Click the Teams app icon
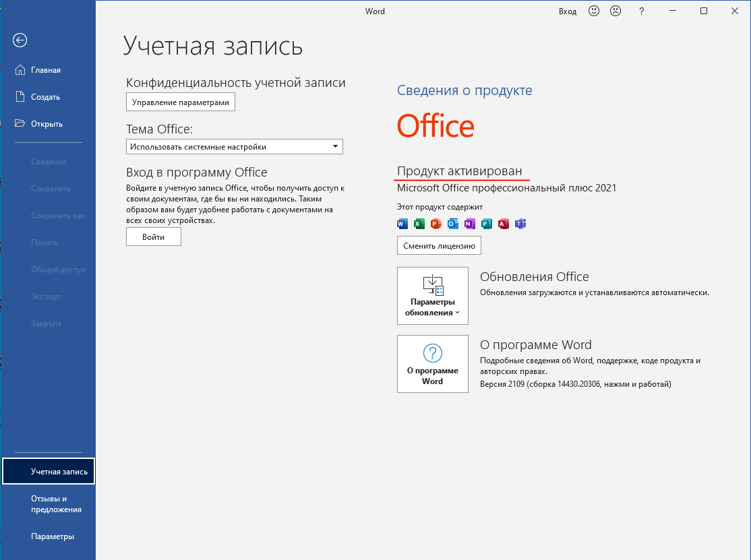The height and width of the screenshot is (560, 751). pos(520,224)
